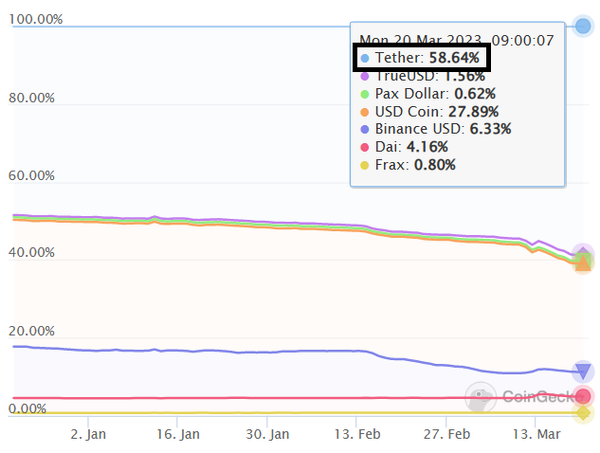Click the '40.00%' y-axis label

31,253
